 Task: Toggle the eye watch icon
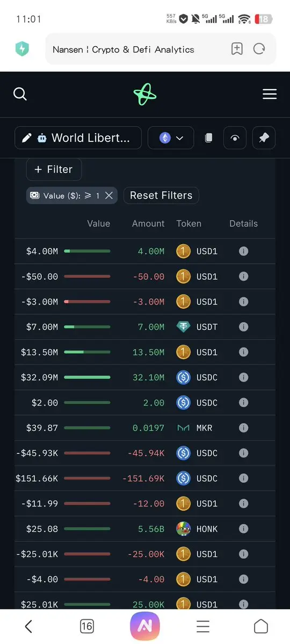[x=235, y=138]
